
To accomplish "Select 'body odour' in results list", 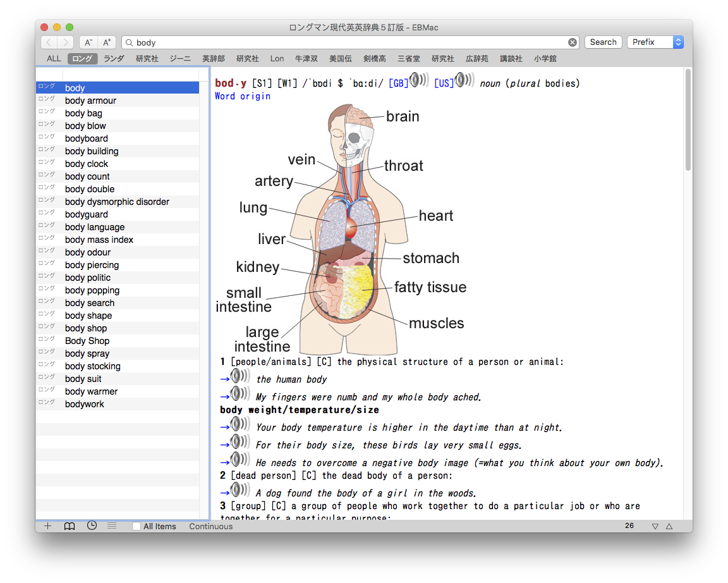I will point(118,252).
